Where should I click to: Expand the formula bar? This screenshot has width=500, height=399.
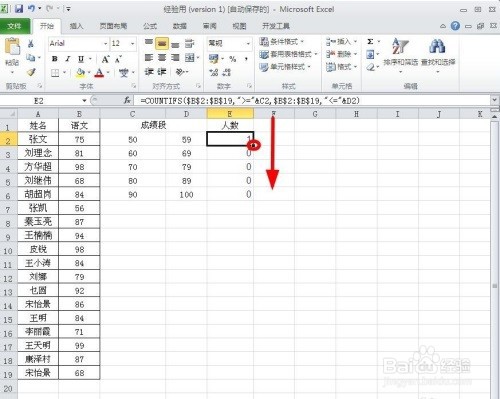click(x=494, y=100)
